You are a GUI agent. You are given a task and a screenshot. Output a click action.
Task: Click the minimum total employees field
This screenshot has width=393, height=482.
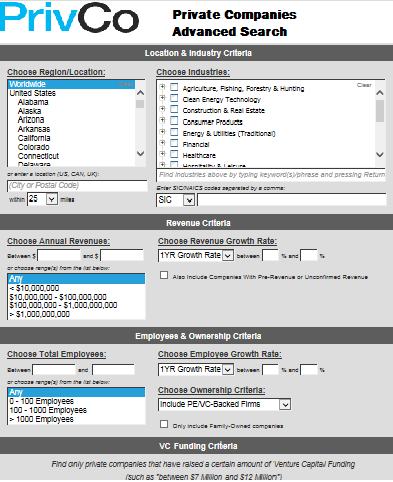54,370
